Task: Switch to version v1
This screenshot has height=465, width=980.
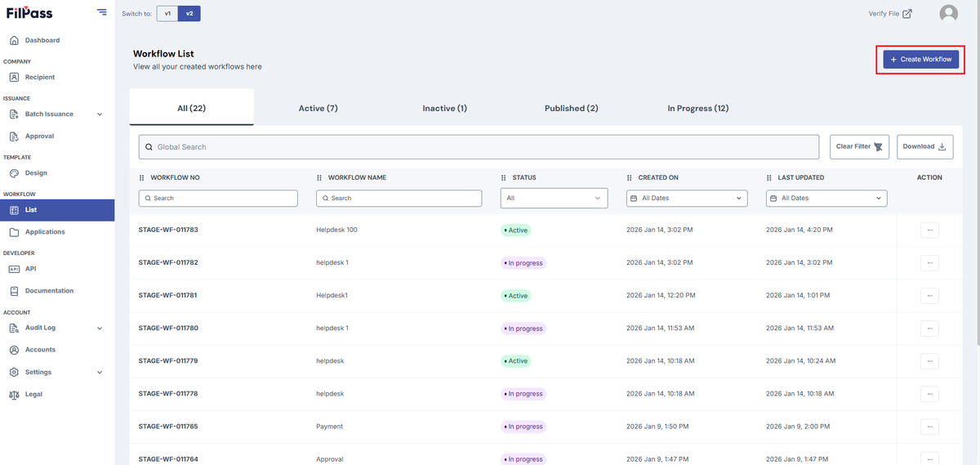Action: (x=167, y=13)
